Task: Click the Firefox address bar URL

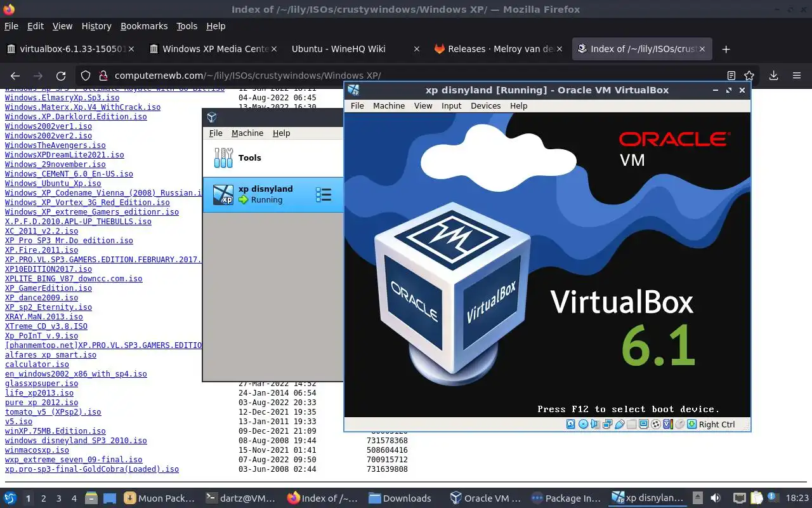Action: pos(247,76)
